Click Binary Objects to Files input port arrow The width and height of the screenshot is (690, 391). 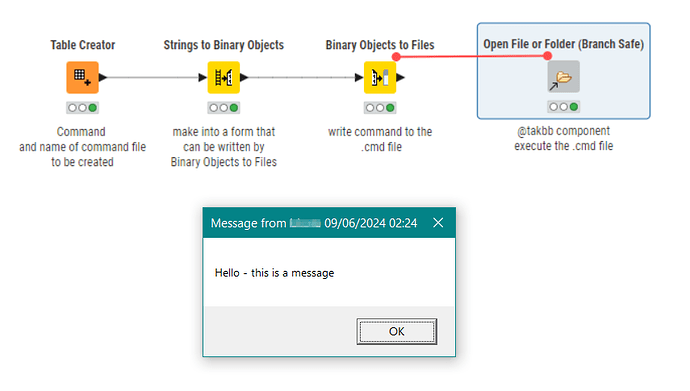point(359,77)
